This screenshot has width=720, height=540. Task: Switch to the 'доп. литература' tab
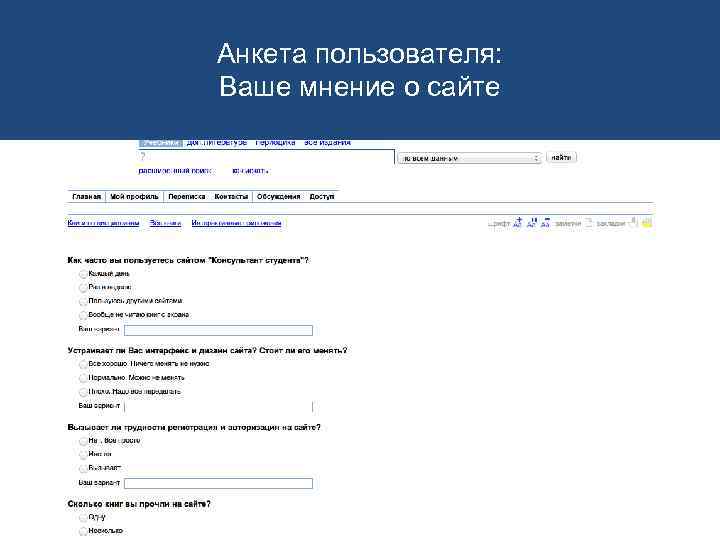216,143
